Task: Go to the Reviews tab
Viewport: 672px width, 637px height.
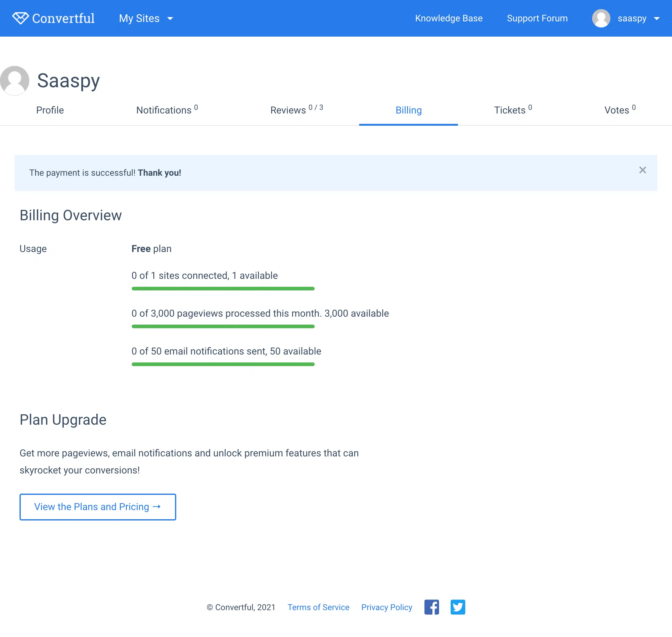Action: (297, 110)
